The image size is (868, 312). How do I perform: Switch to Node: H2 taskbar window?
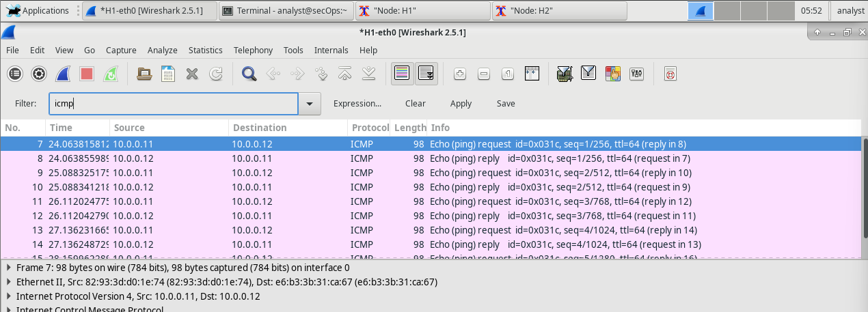point(559,11)
